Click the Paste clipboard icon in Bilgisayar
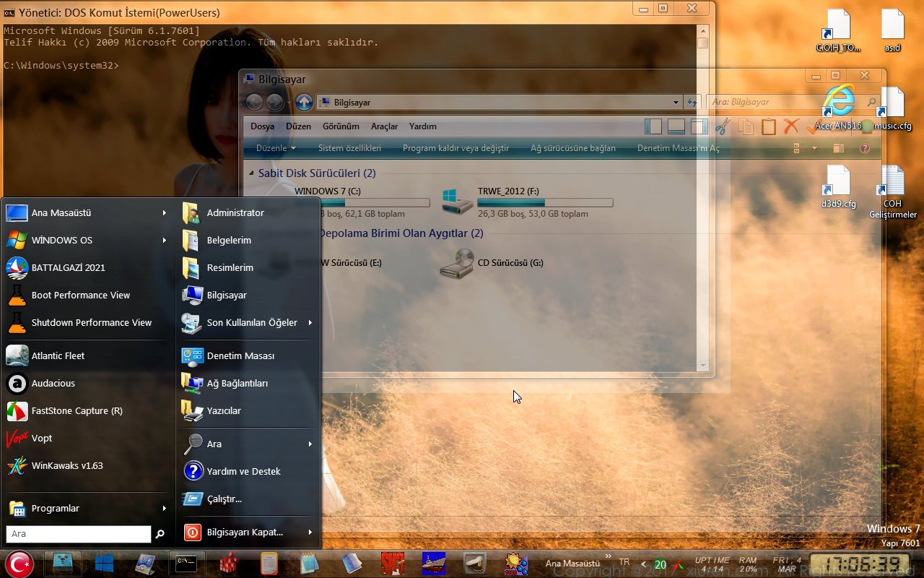The image size is (924, 578). (x=769, y=127)
